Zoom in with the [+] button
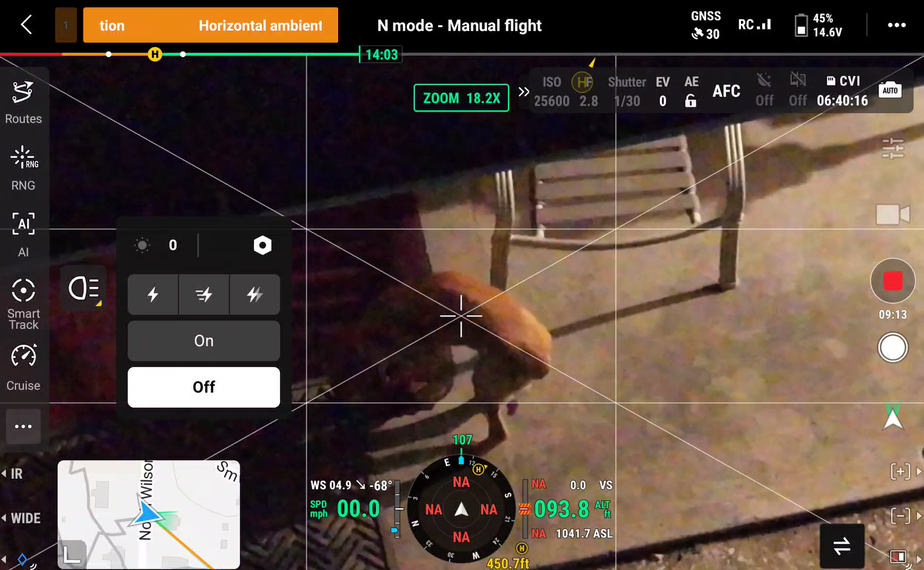 click(x=900, y=471)
